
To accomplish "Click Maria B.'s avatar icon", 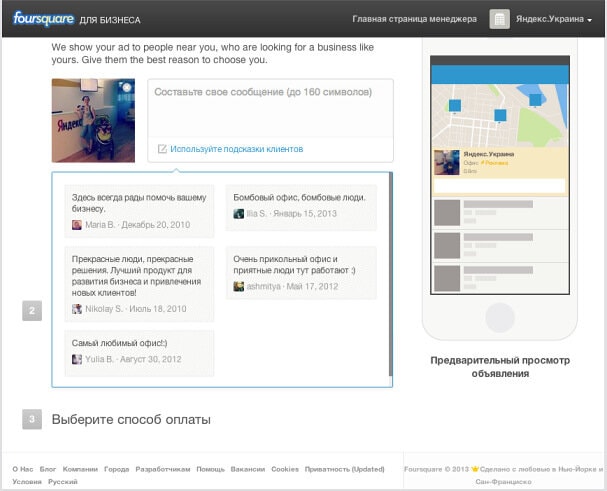I will pos(77,225).
